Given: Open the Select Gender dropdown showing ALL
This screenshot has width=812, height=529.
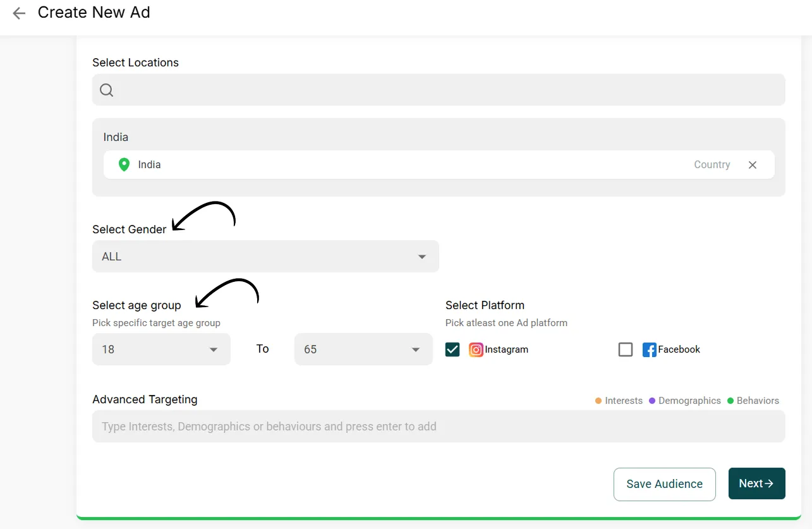Looking at the screenshot, I should pos(265,257).
